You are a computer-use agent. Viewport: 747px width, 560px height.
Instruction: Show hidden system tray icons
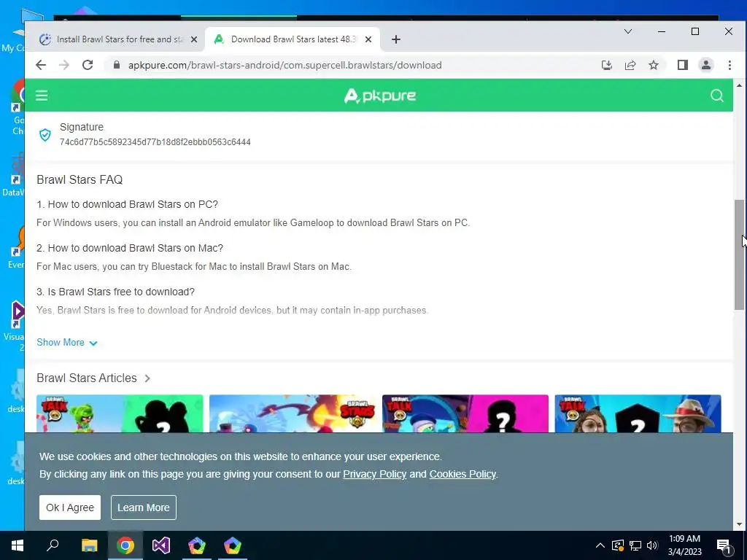[x=600, y=545]
